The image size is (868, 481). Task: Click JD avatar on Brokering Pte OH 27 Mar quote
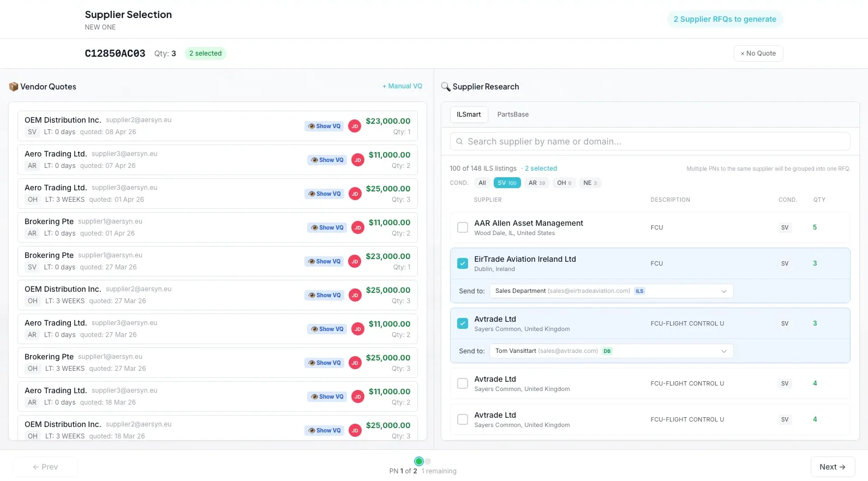tap(355, 363)
